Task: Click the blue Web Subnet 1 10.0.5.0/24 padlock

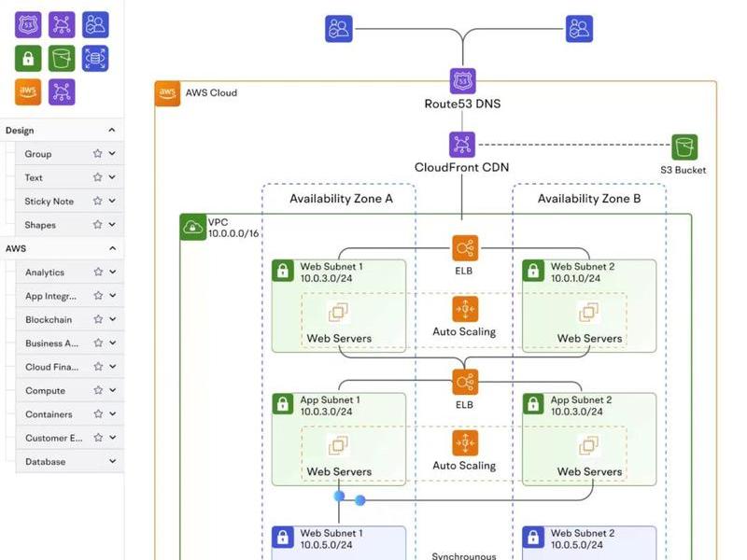Action: point(283,538)
